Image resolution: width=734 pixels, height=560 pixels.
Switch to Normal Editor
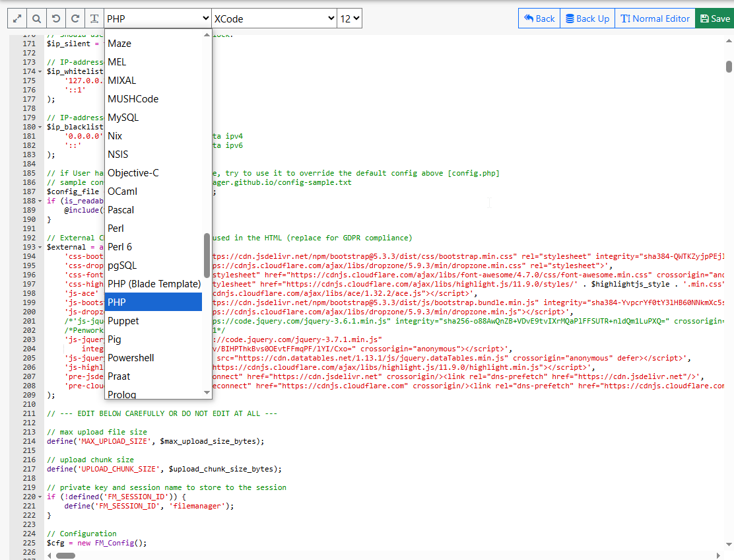[x=655, y=18]
